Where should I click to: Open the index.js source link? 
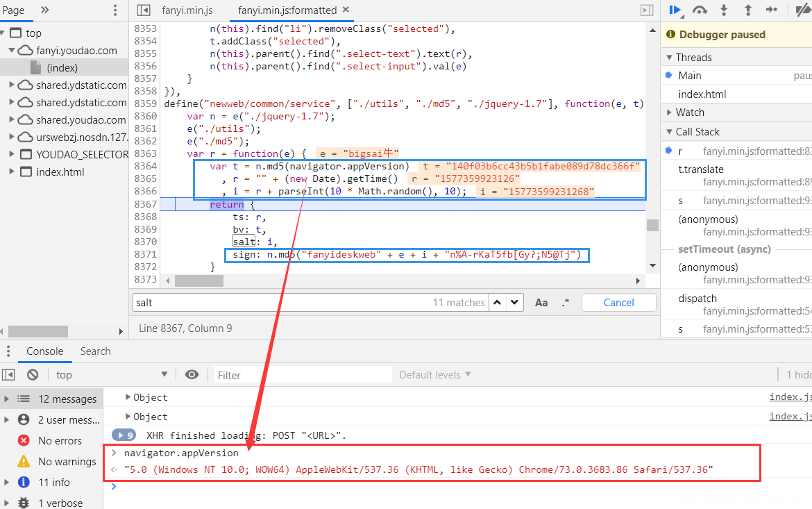(790, 397)
